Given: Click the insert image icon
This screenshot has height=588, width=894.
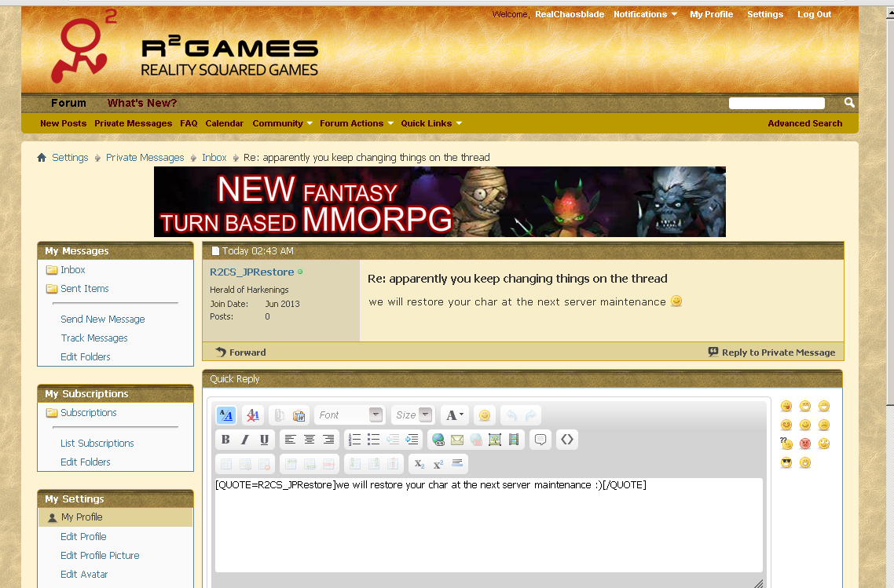Looking at the screenshot, I should click(495, 440).
